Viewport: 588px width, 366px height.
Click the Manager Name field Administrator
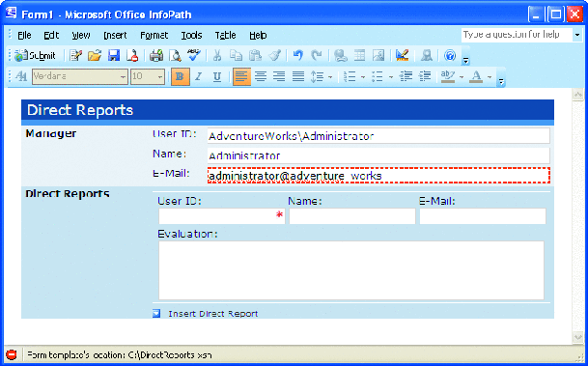(378, 155)
